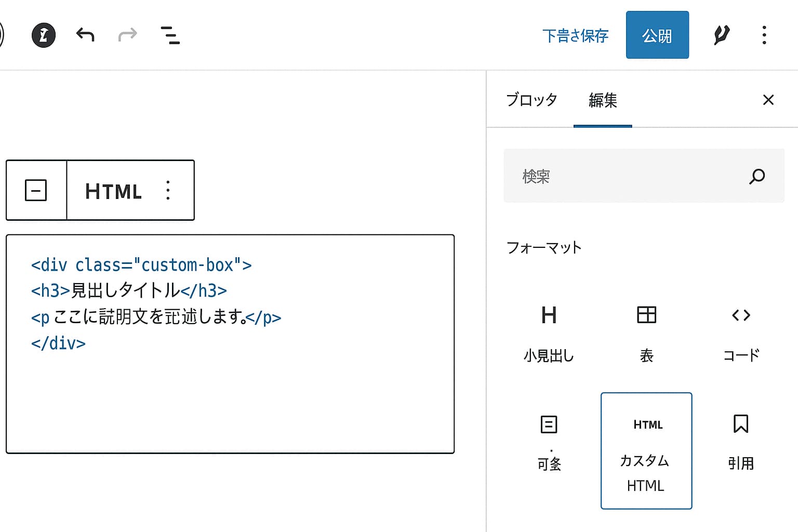Undo the last editing action
798x532 pixels.
[85, 35]
